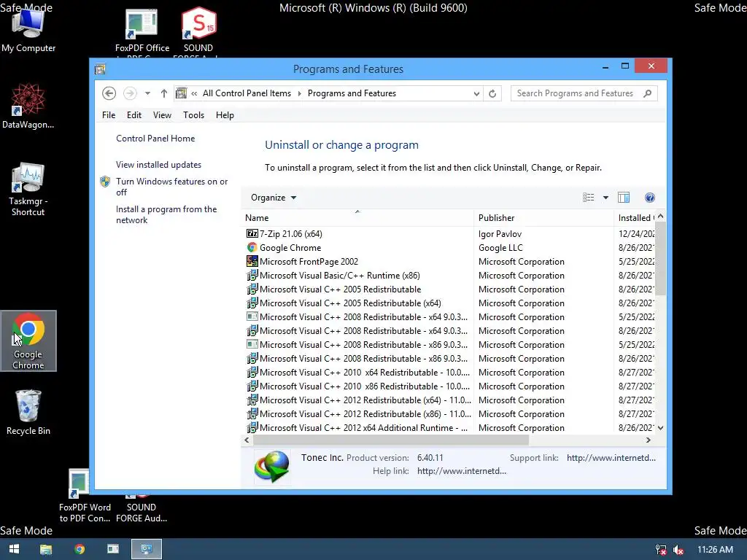Image resolution: width=747 pixels, height=560 pixels.
Task: Expand the address bar history dropdown
Action: tap(476, 94)
